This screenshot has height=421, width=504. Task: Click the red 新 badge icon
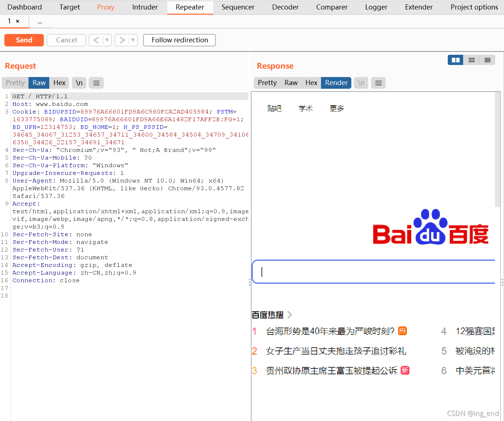tap(405, 370)
